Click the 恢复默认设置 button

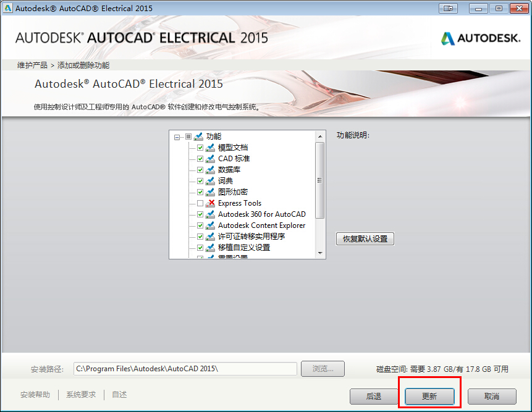[365, 238]
